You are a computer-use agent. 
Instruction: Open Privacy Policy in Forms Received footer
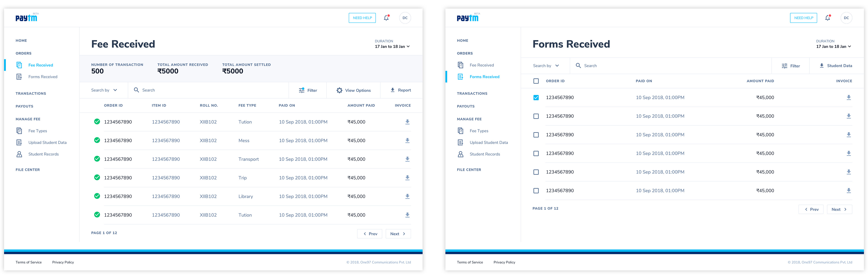[505, 262]
